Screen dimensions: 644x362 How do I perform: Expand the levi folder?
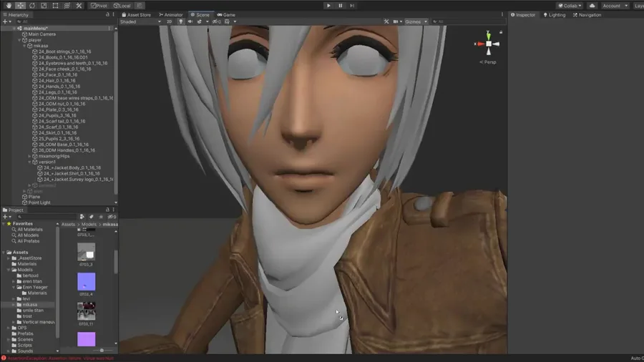coord(14,299)
